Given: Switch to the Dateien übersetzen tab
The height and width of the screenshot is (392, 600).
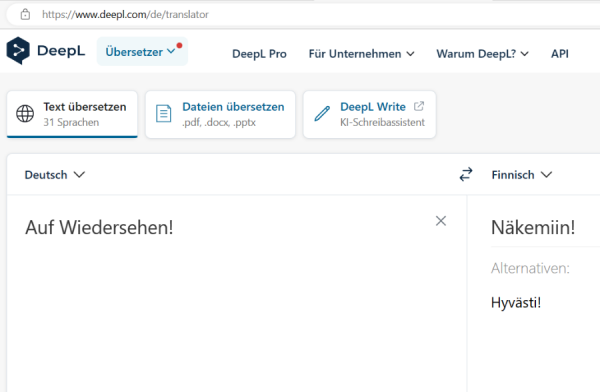Looking at the screenshot, I should tap(220, 114).
